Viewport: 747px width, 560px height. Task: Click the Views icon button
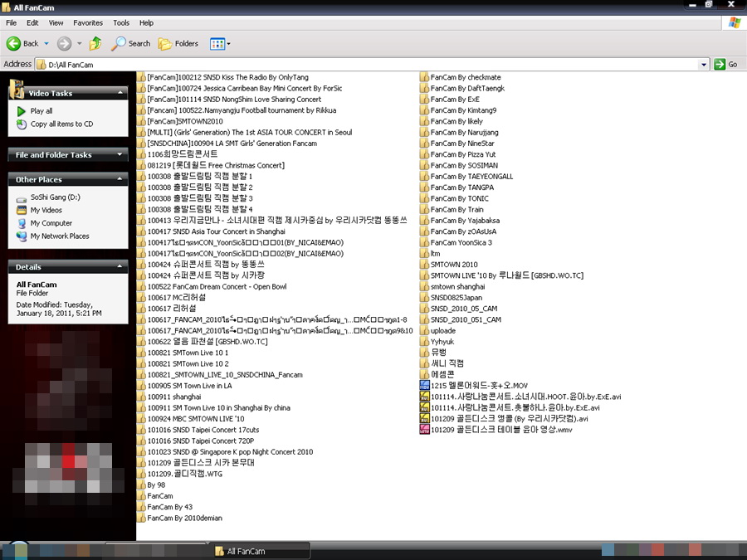217,44
